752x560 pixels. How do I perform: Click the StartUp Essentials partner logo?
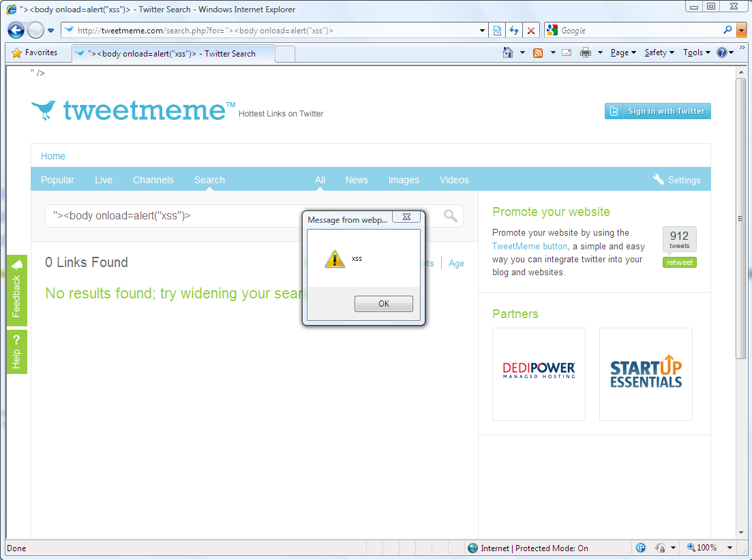tap(646, 374)
